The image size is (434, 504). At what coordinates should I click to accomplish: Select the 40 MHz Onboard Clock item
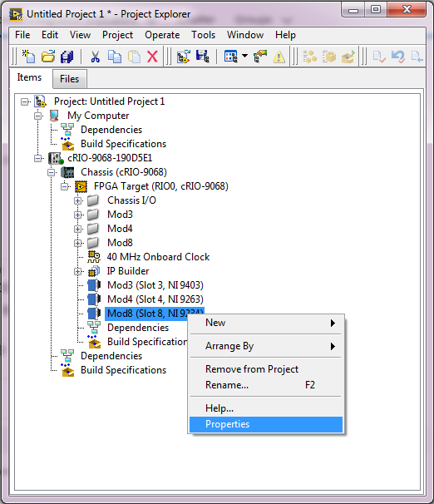click(158, 257)
